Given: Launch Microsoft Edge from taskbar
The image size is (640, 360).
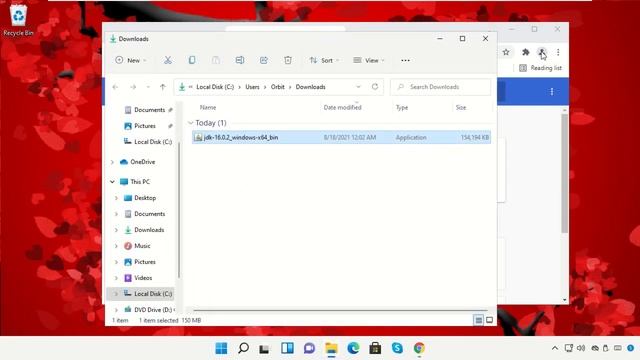Looking at the screenshot, I should (x=353, y=348).
